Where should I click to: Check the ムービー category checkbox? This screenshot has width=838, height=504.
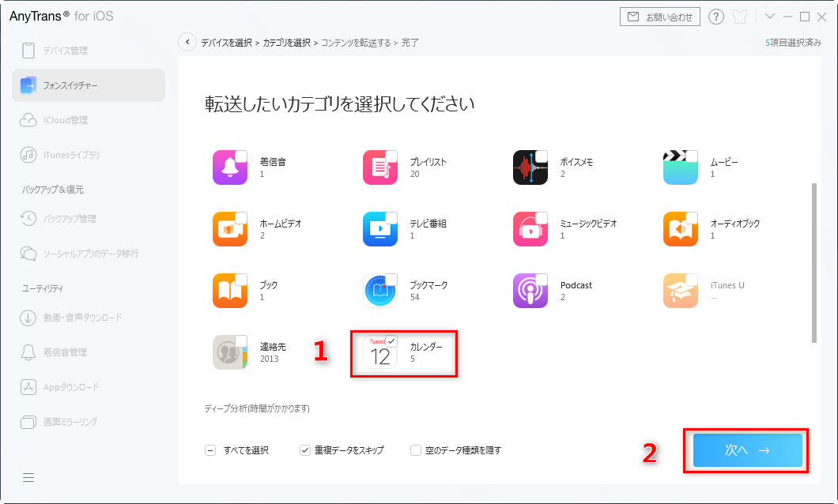point(692,156)
